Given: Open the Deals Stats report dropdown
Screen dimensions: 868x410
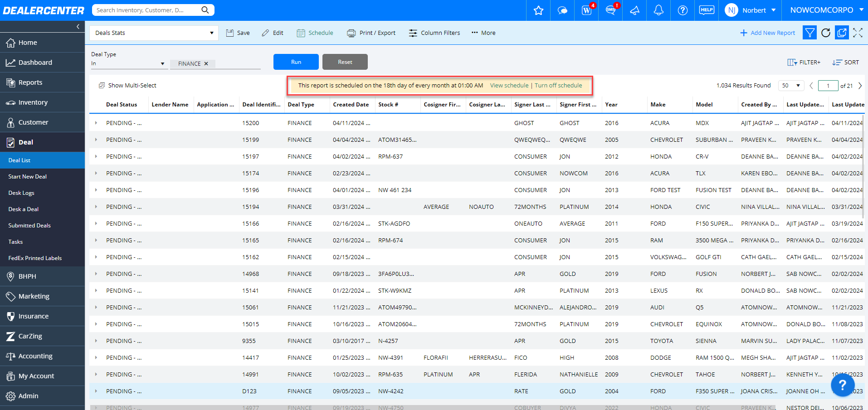Looking at the screenshot, I should click(x=154, y=33).
